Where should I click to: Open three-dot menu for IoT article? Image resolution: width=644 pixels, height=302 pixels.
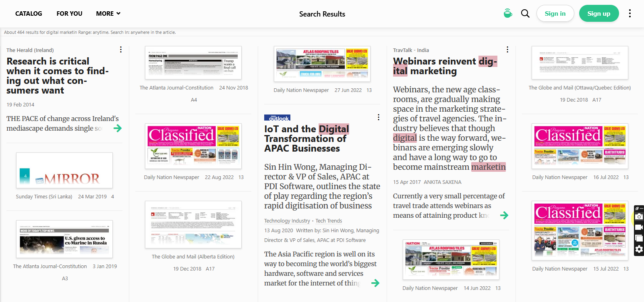[x=379, y=117]
